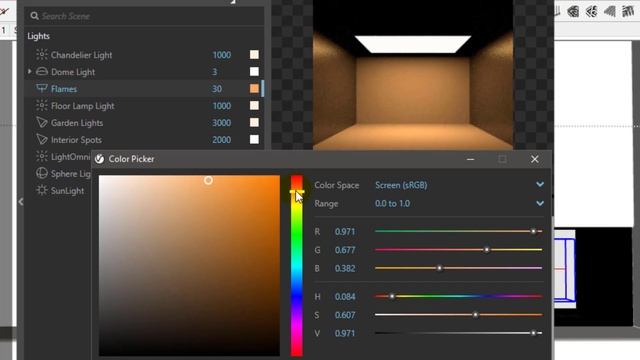This screenshot has height=360, width=640.
Task: Click the saturation-value color field
Action: click(189, 266)
